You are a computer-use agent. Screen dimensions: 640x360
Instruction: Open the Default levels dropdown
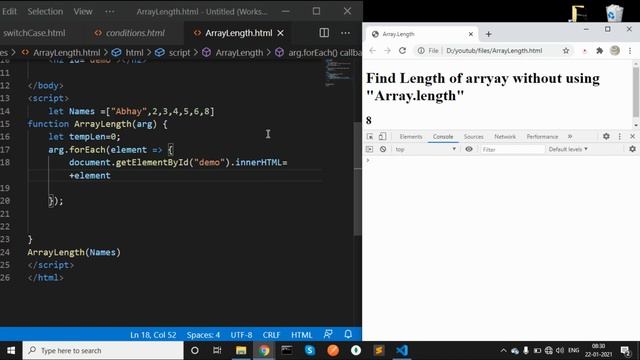(x=568, y=149)
